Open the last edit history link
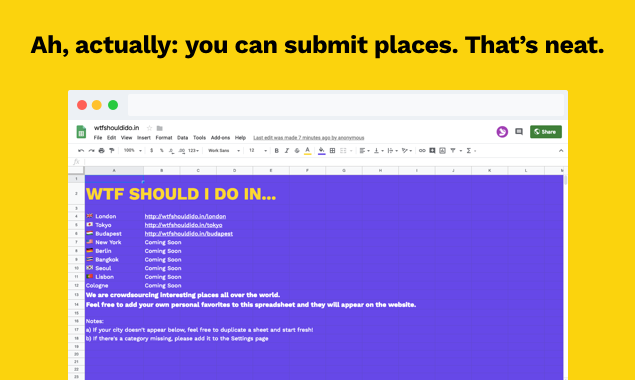 309,138
